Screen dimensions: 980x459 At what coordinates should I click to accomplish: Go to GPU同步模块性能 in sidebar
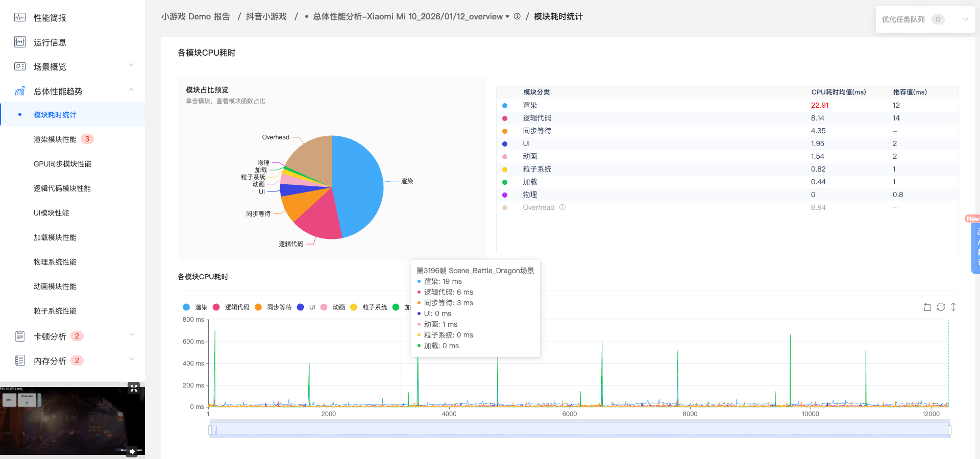click(x=62, y=164)
